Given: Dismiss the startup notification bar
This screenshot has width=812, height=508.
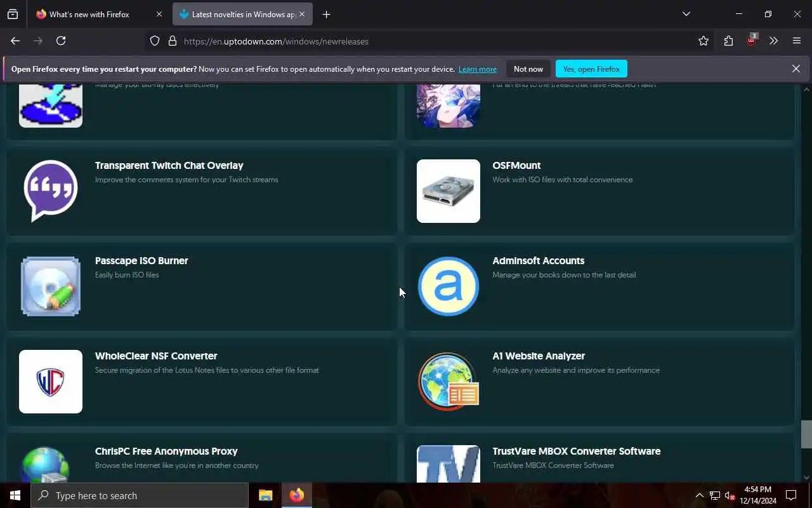Looking at the screenshot, I should [x=796, y=69].
